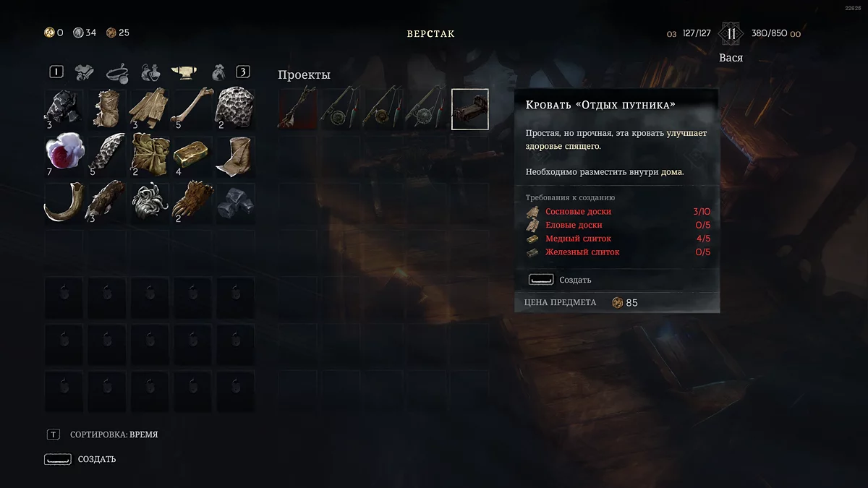Select the wooden planks item in inventory

[150, 108]
